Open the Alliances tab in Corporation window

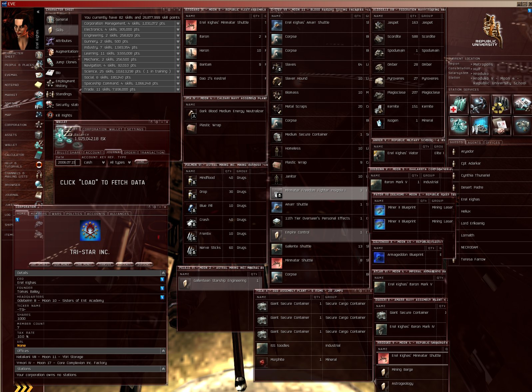pos(119,214)
